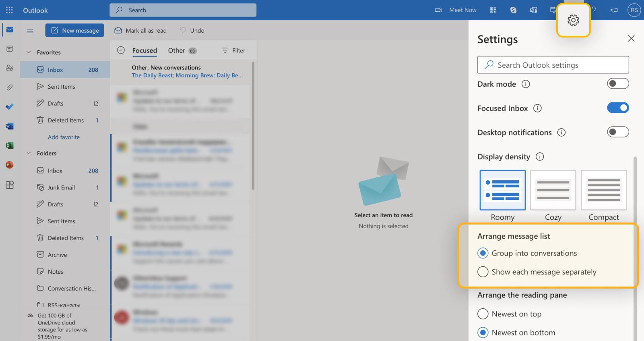Toggle the hamburger navigation pane icon
644x341 pixels.
[x=30, y=31]
